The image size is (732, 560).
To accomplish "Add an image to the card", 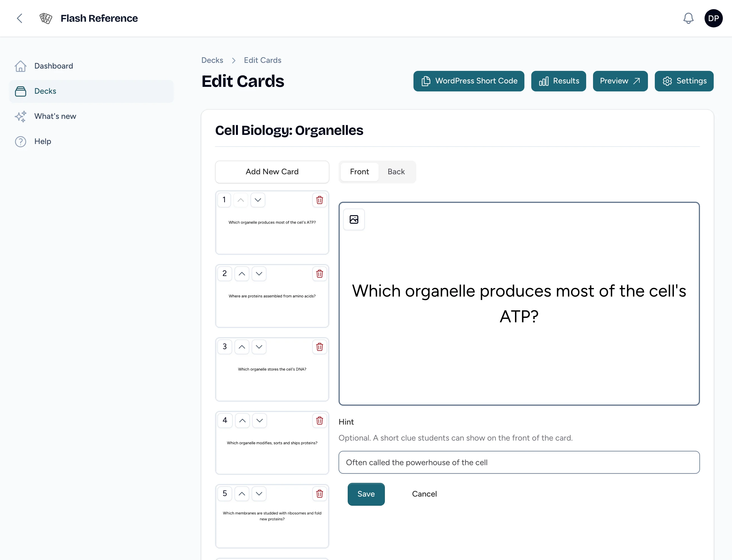I will (354, 219).
